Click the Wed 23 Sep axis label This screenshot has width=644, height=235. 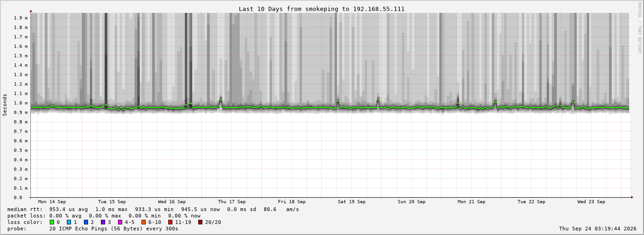[591, 202]
